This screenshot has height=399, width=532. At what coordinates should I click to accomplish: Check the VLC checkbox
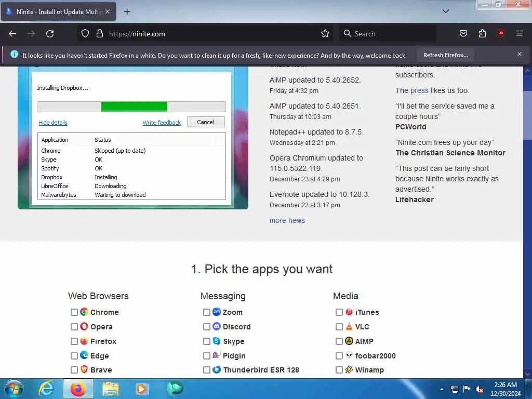coord(339,327)
